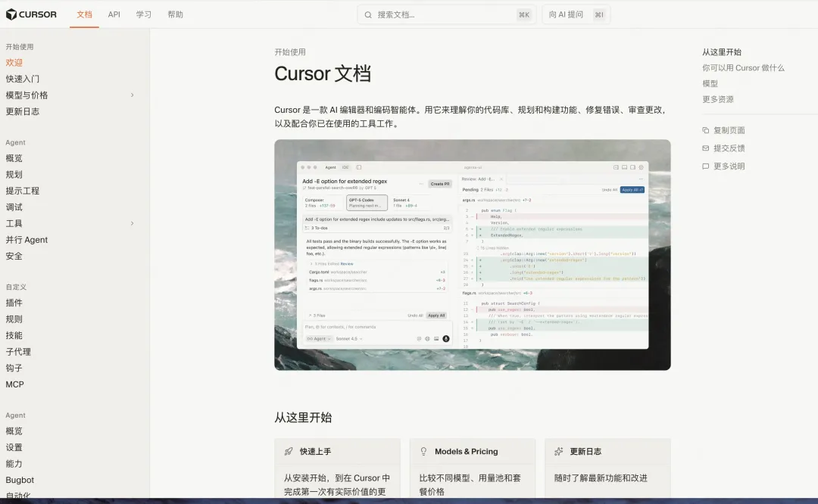
Task: Open 能力 in the sidebar
Action: 14,463
